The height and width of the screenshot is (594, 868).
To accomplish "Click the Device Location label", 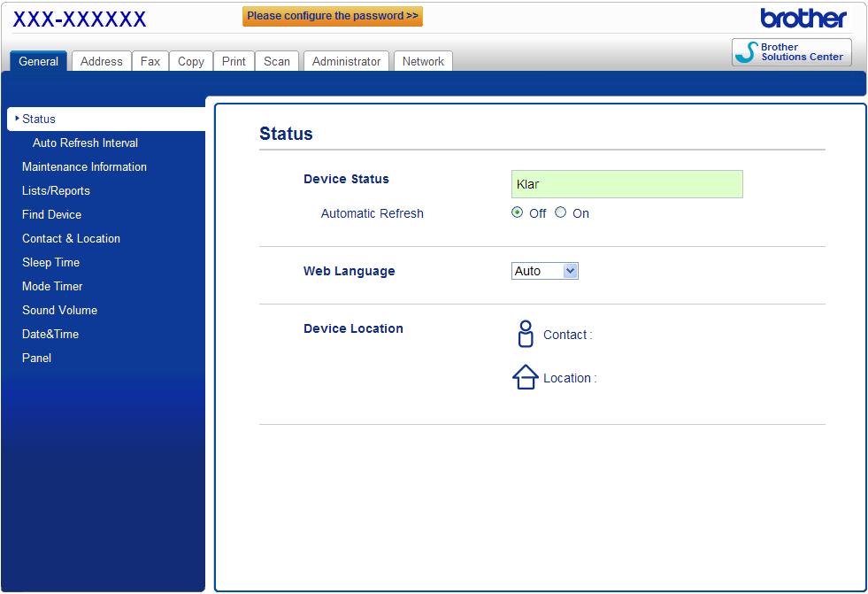I will click(353, 328).
